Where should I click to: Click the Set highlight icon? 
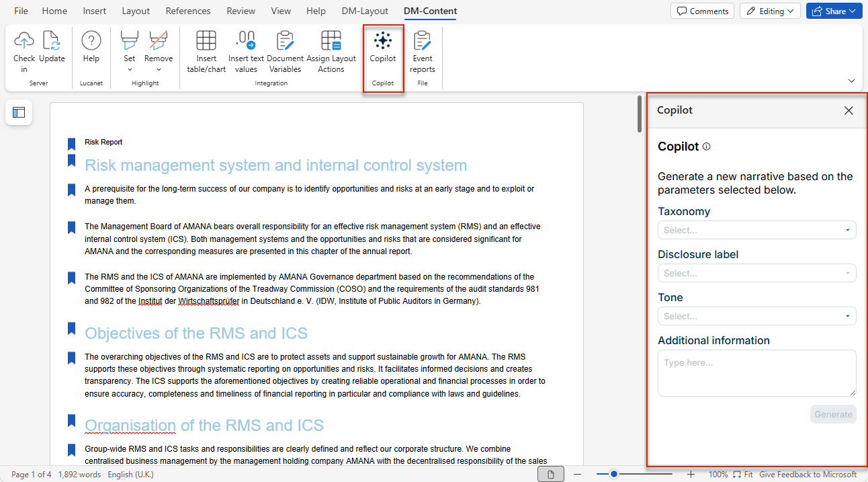click(x=130, y=41)
